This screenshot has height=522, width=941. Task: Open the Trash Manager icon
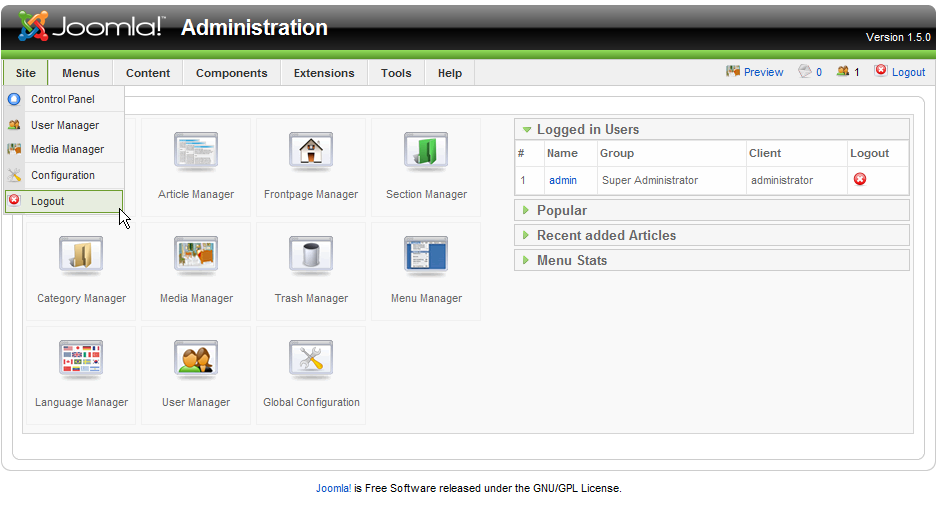pyautogui.click(x=310, y=269)
